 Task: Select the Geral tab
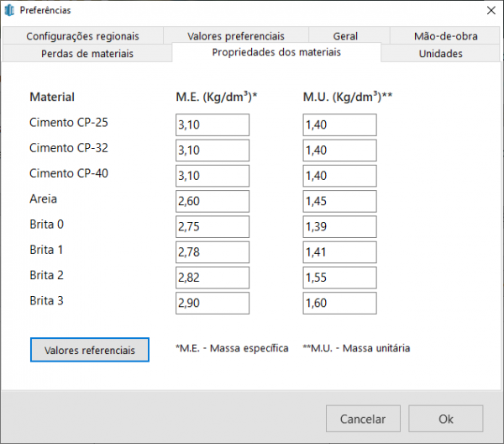coord(345,36)
